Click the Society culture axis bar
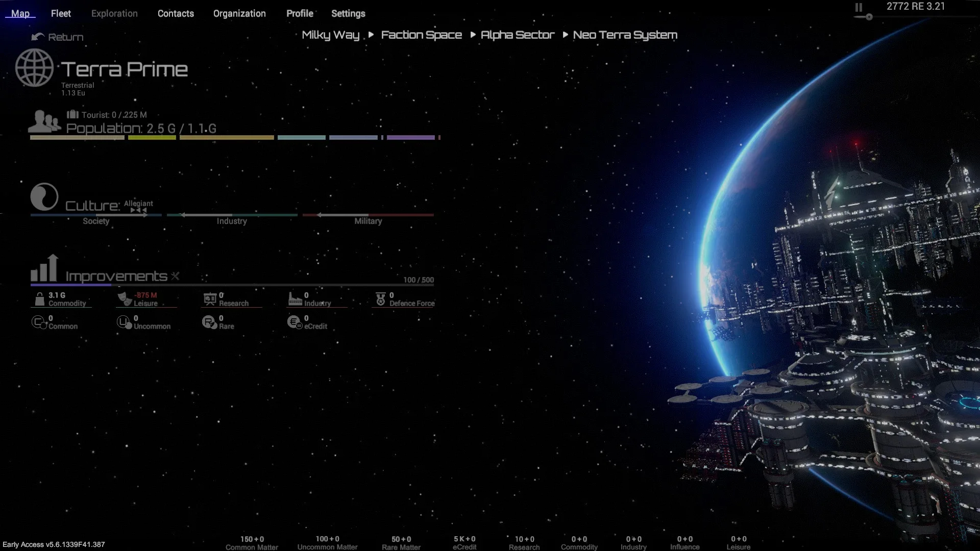 pos(96,215)
